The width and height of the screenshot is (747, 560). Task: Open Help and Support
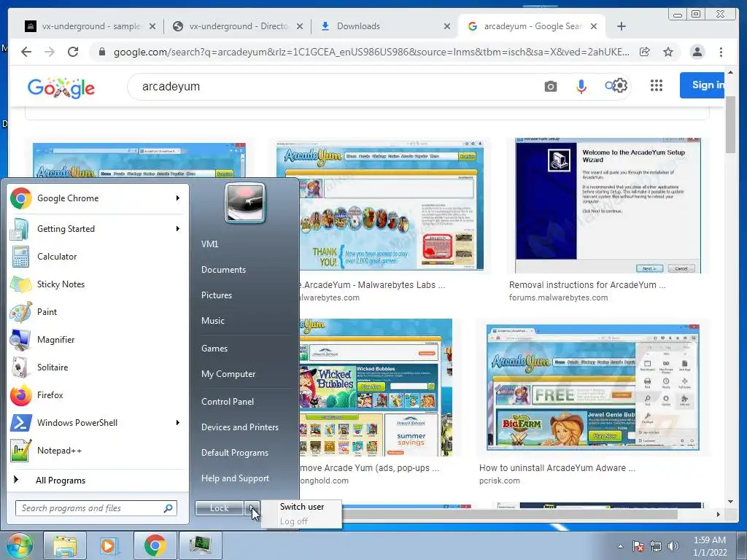(x=235, y=478)
